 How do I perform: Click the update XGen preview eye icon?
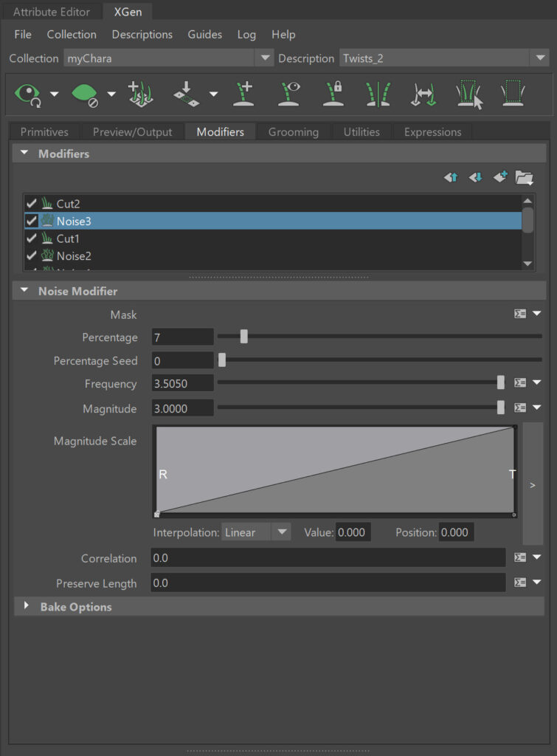[x=28, y=94]
